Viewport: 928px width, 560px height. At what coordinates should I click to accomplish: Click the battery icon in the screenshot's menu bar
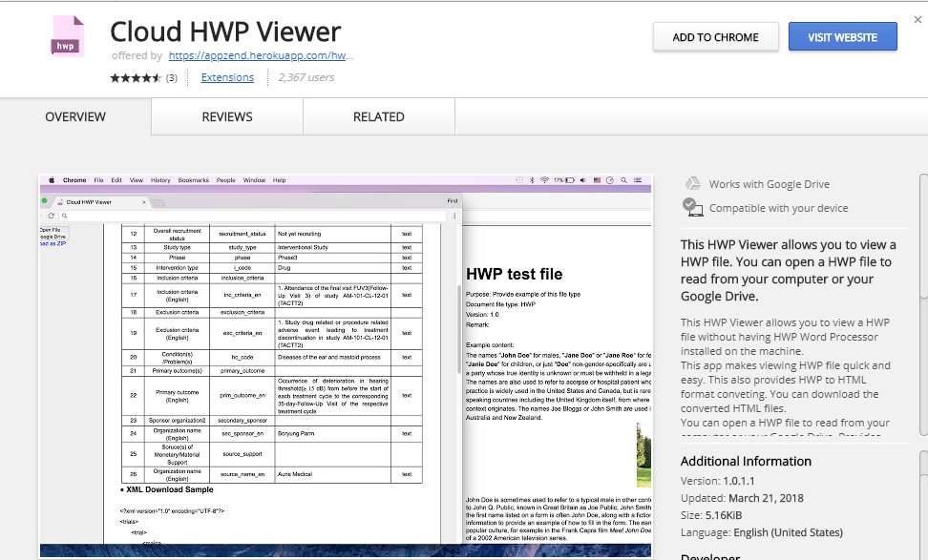click(570, 179)
